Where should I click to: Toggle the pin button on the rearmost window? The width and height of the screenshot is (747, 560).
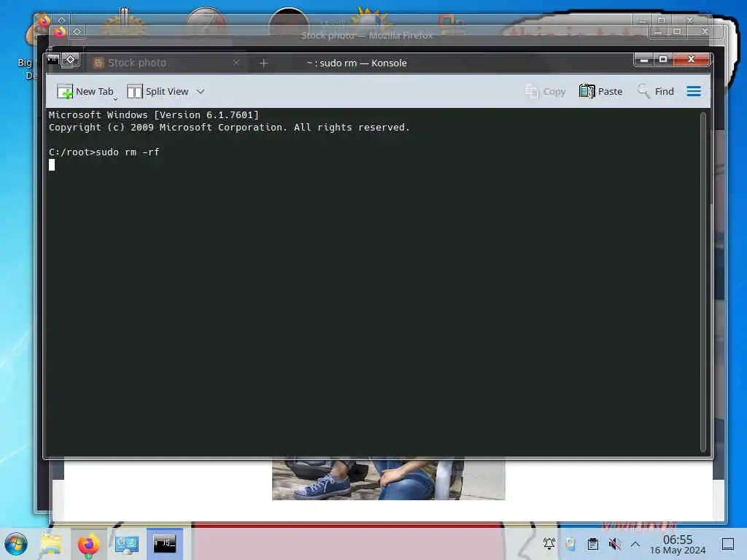(61, 20)
